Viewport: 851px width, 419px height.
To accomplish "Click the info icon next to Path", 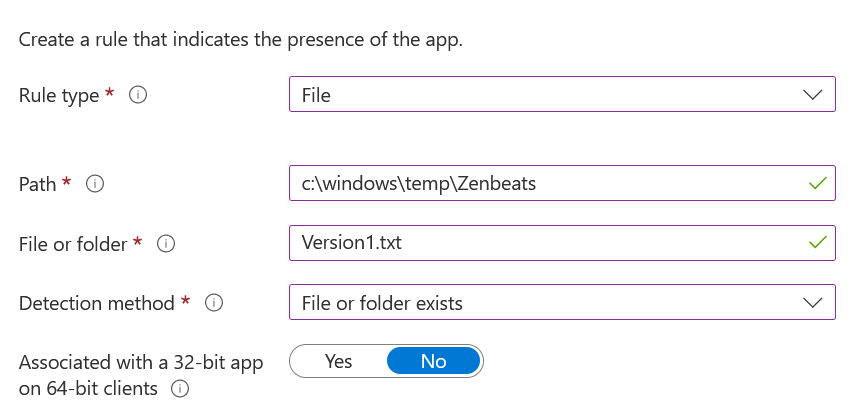I will tap(96, 184).
